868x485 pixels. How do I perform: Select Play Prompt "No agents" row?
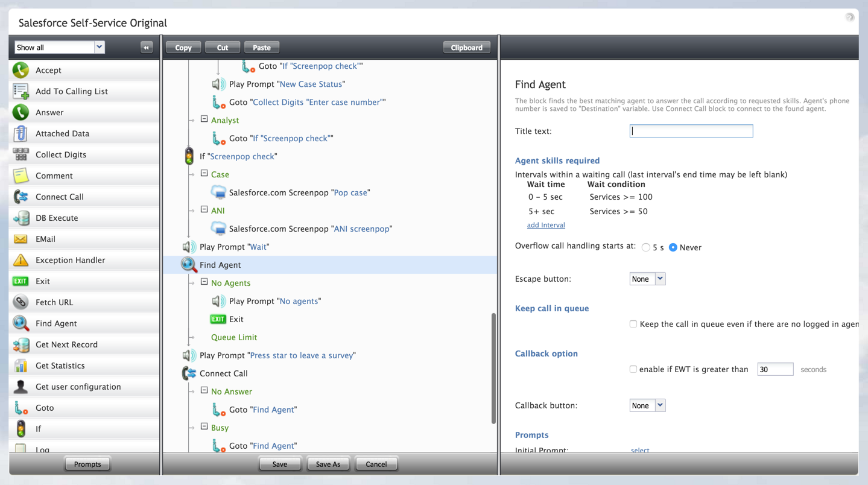click(330, 301)
